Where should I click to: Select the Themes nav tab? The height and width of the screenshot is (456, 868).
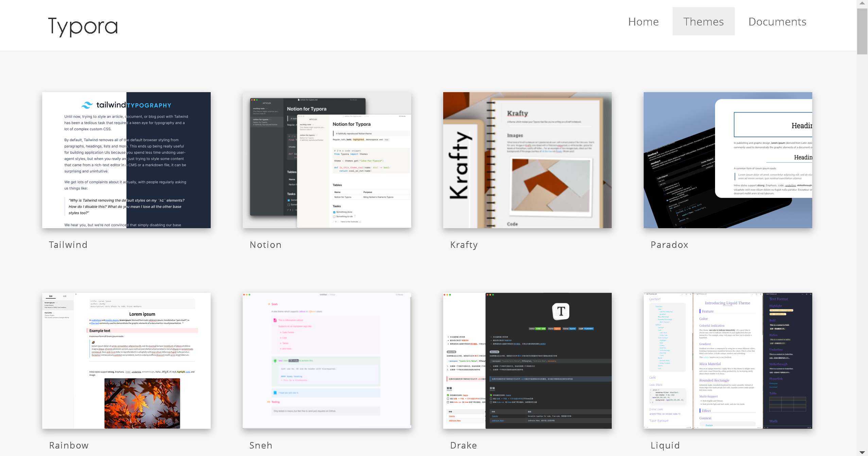point(703,21)
